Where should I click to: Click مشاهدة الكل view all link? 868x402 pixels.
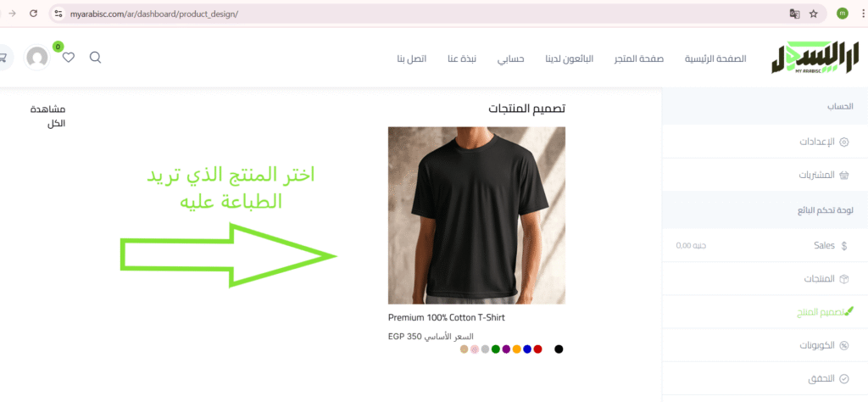click(47, 116)
